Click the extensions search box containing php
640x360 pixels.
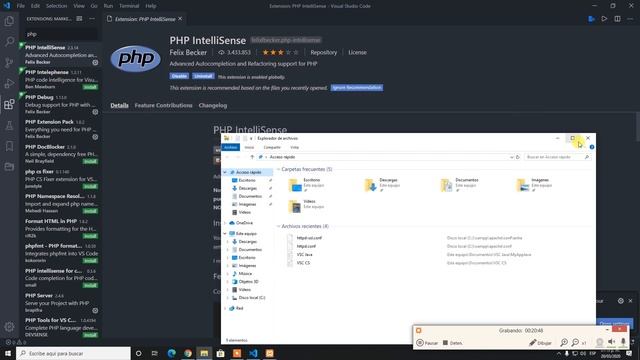[61, 34]
